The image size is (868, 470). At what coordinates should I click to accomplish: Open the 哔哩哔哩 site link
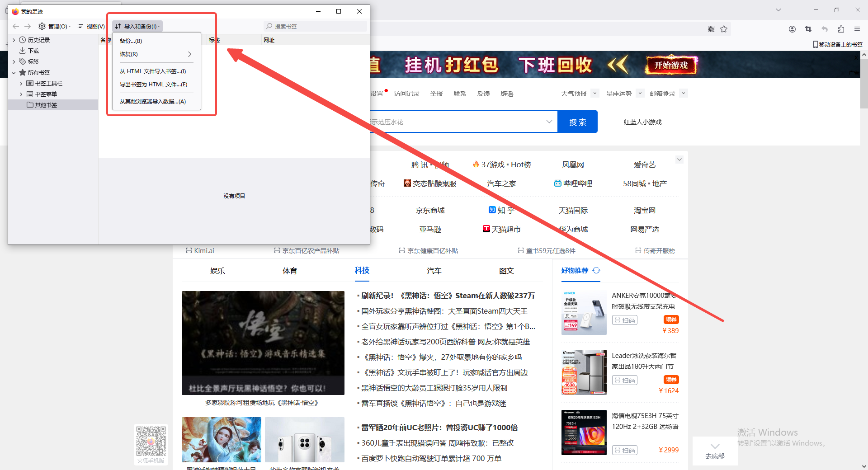click(x=573, y=183)
